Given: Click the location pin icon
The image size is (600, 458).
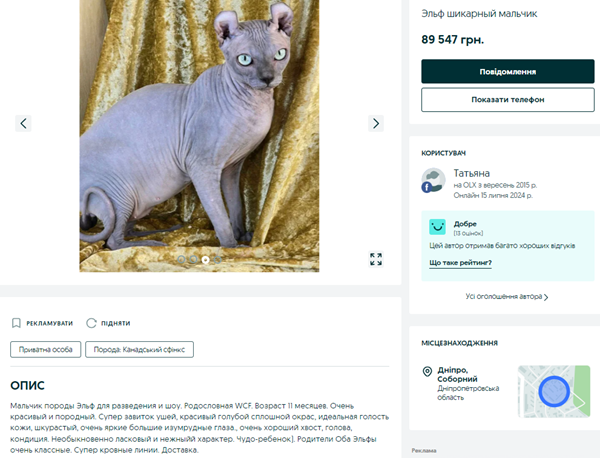Looking at the screenshot, I should pos(427,372).
